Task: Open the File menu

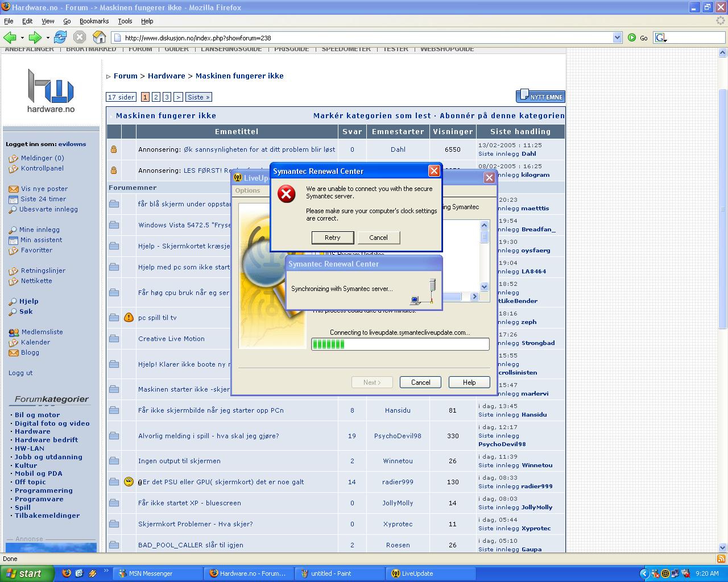Action: point(9,21)
